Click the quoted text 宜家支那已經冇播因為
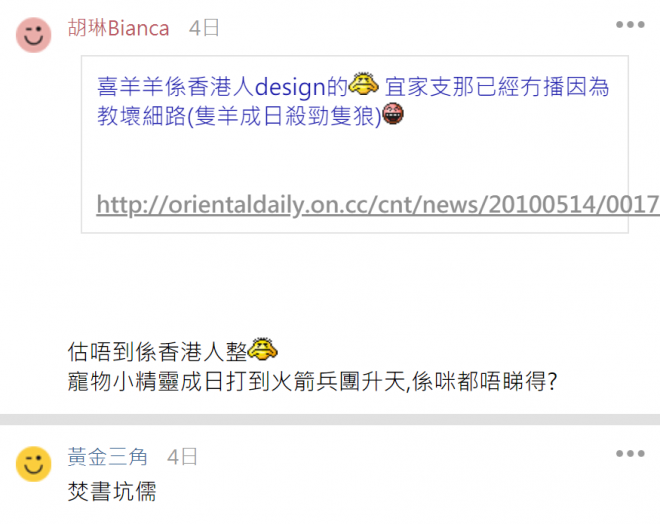Viewport: 660px width, 524px height. coord(497,87)
